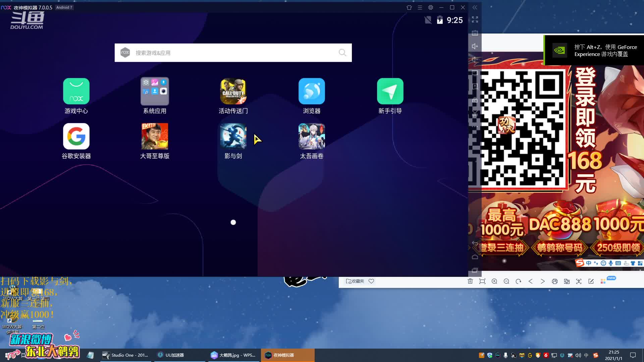Switch to 大鹌鹑.jpg WPS taskbar window
Viewport: 644px width, 362px height.
coord(234,355)
